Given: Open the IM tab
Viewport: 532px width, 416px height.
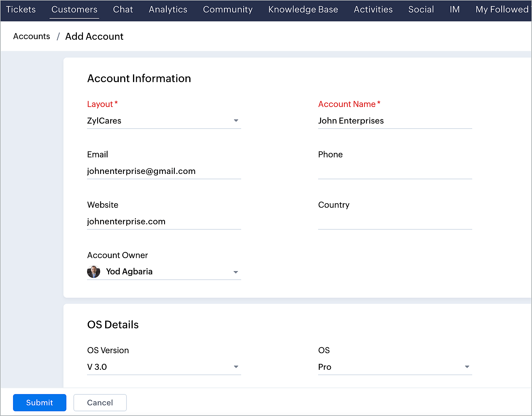Looking at the screenshot, I should click(x=454, y=9).
